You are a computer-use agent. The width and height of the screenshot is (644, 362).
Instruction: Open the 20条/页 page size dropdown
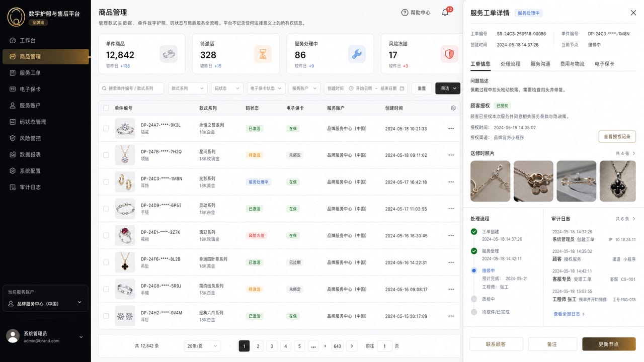pyautogui.click(x=202, y=346)
